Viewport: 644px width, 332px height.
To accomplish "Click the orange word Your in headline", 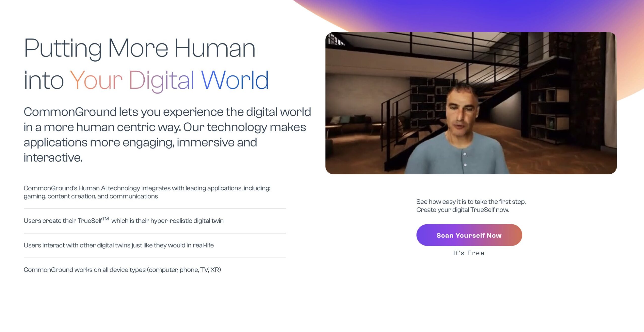I will tap(96, 80).
